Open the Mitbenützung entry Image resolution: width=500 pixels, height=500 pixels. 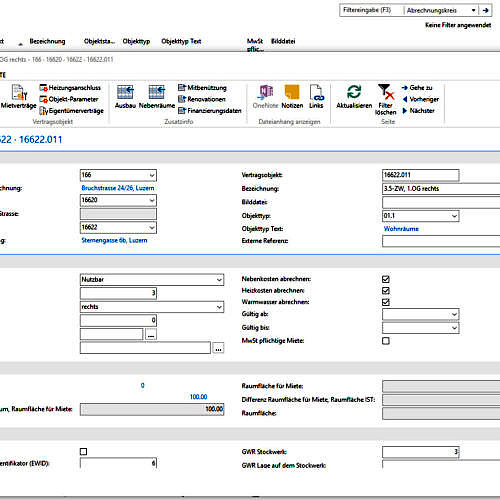[x=202, y=88]
